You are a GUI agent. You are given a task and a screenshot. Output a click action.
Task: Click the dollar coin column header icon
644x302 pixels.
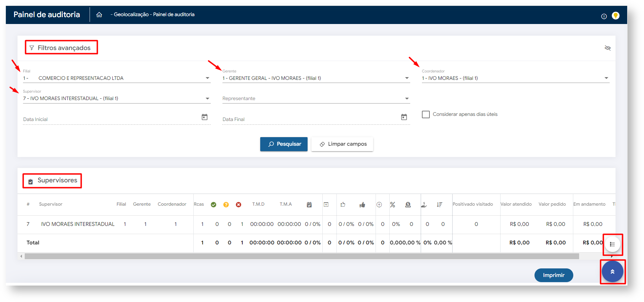tap(408, 205)
